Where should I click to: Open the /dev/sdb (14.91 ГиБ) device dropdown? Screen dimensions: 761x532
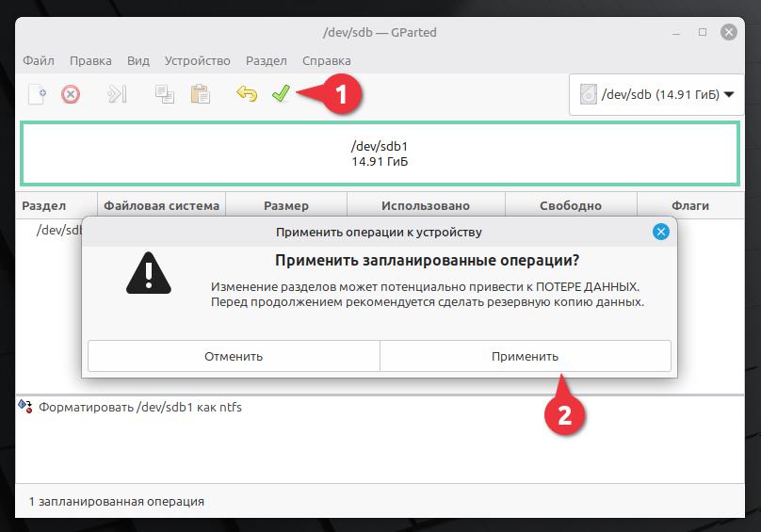[656, 95]
